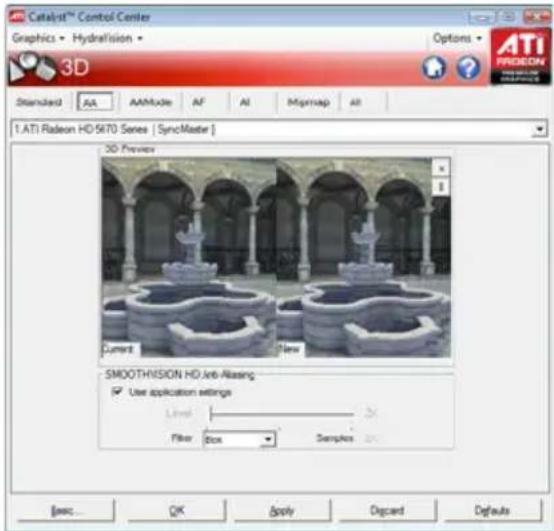The width and height of the screenshot is (554, 531).
Task: Open the AF tab
Action: 199,102
